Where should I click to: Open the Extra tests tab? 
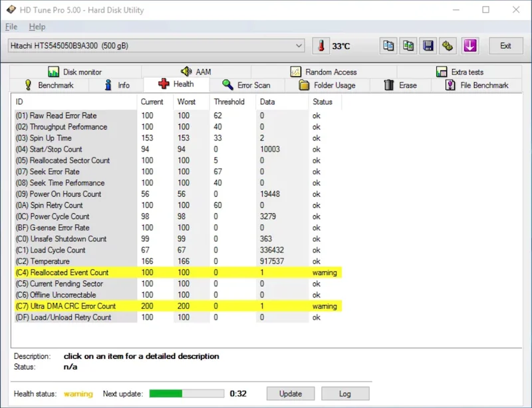(x=460, y=72)
